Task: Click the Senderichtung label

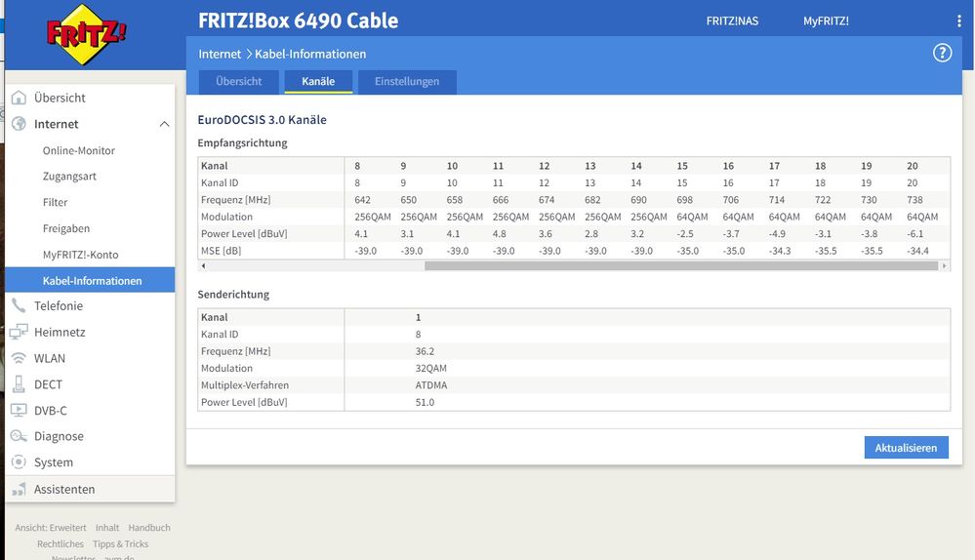Action: (233, 295)
